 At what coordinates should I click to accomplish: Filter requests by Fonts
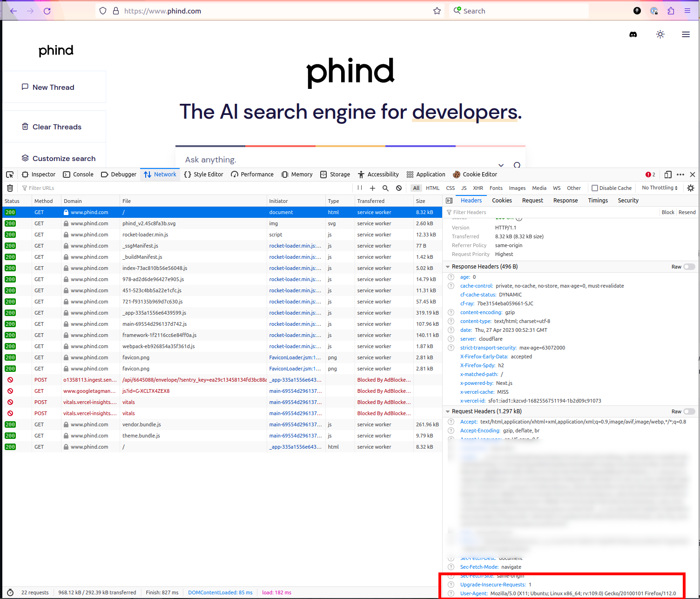(496, 188)
